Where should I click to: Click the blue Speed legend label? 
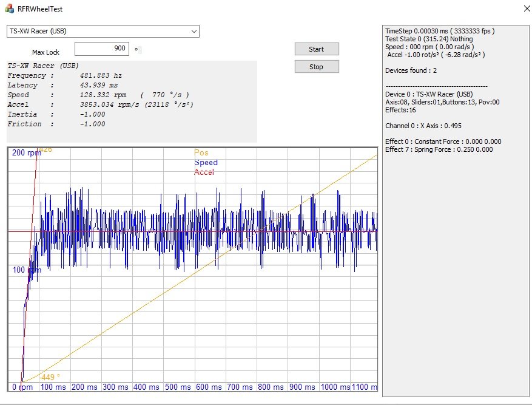click(206, 163)
